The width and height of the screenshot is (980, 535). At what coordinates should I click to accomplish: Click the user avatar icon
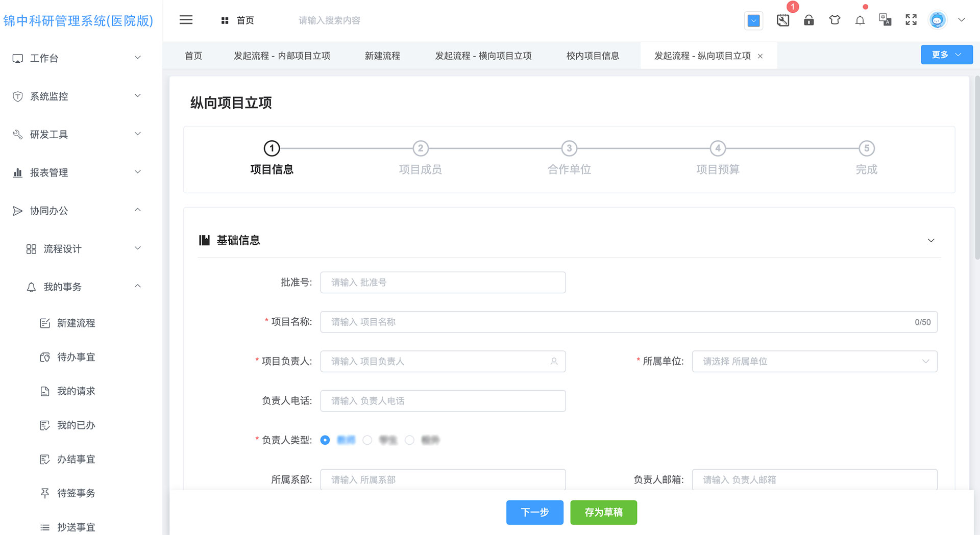pyautogui.click(x=937, y=20)
